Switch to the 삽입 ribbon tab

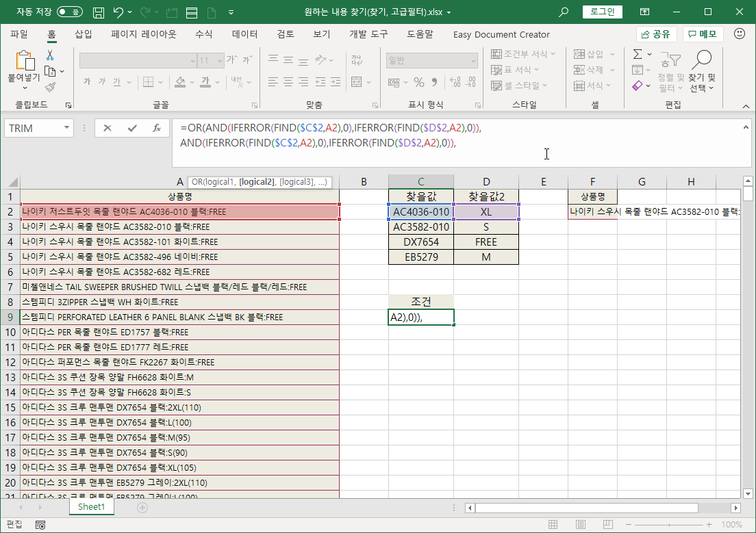pos(83,34)
